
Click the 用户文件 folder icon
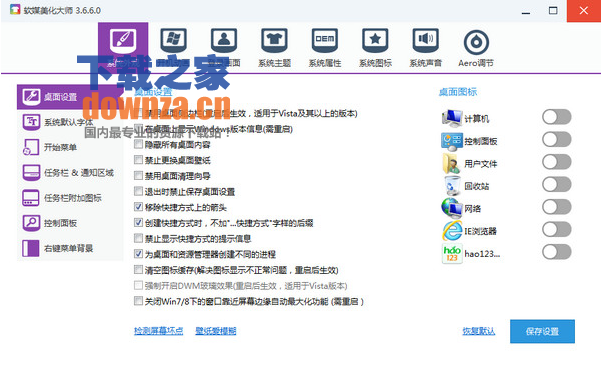tap(452, 163)
